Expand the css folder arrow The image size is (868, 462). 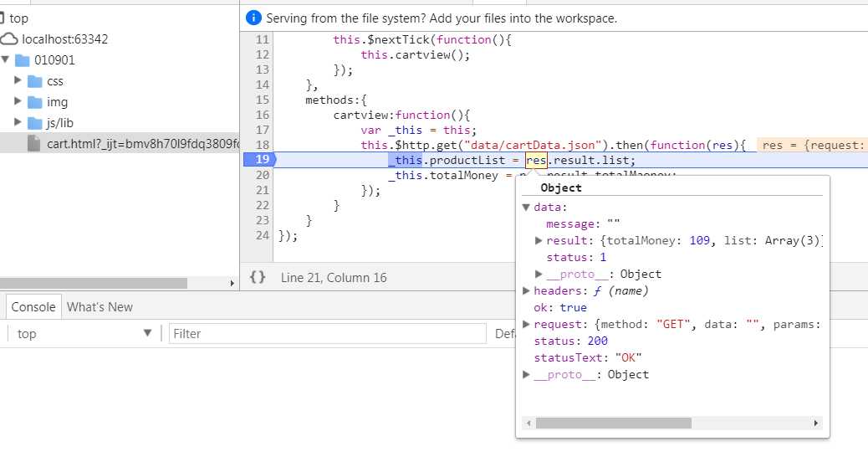coord(18,80)
